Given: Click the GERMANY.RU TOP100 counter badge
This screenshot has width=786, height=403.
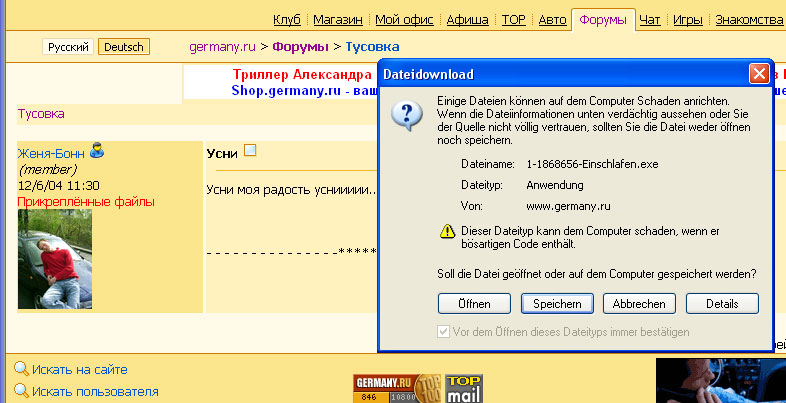Looking at the screenshot, I should tap(398, 388).
